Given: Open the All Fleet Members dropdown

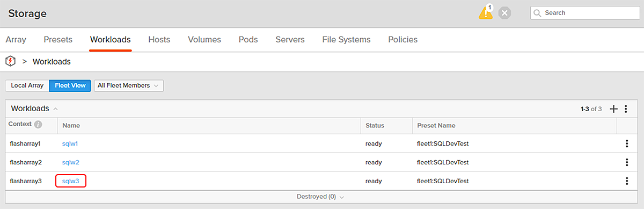Looking at the screenshot, I should pyautogui.click(x=129, y=85).
